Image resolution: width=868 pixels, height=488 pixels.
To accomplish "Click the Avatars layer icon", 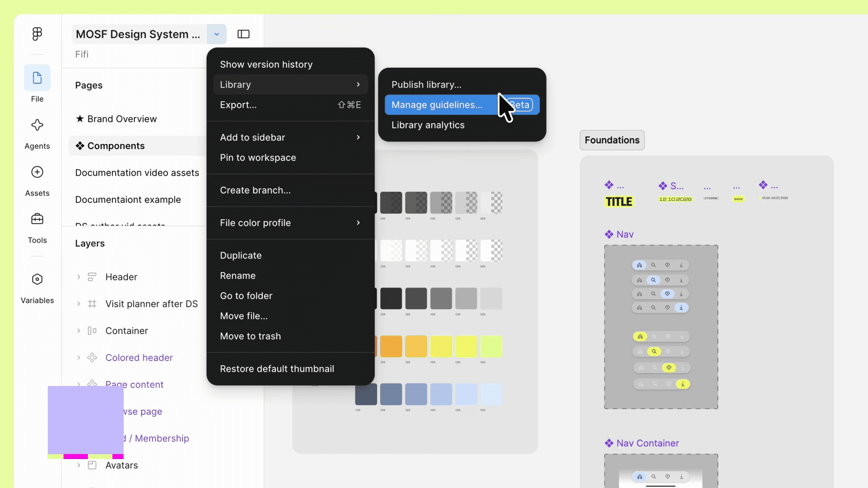I will coord(92,465).
